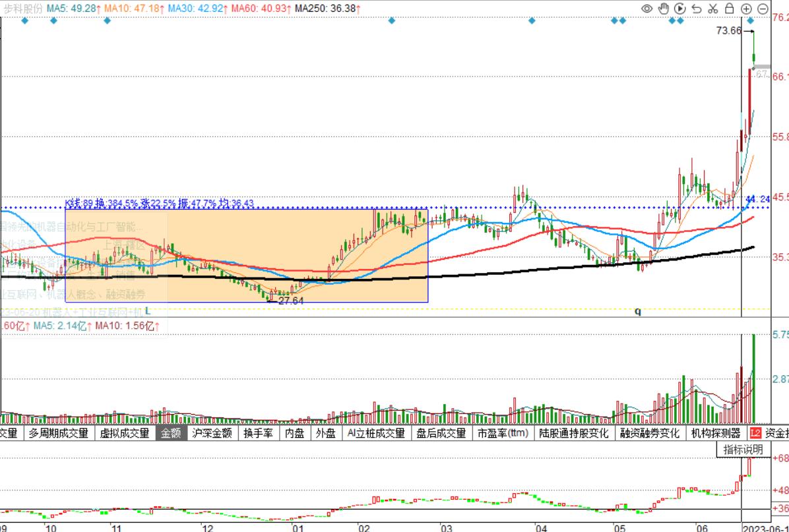Click the eye visibility icon in chart toolbar
Image resolution: width=789 pixels, height=532 pixels.
647,9
